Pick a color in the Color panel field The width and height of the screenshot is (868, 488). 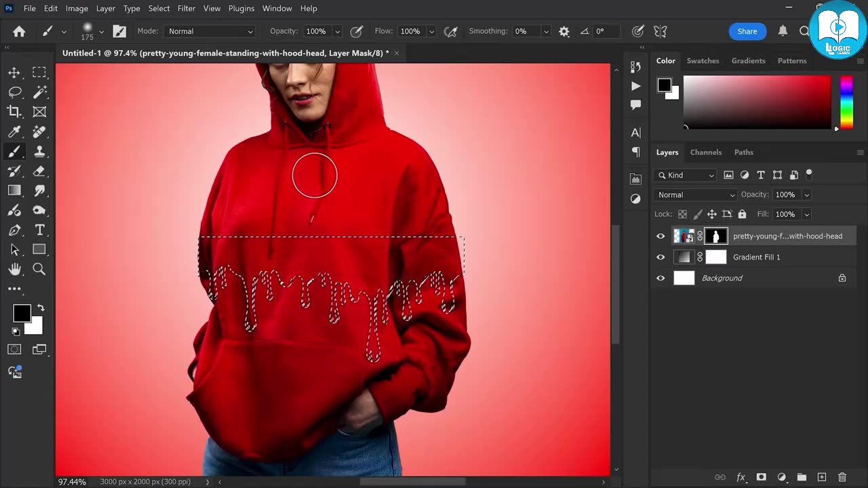757,102
